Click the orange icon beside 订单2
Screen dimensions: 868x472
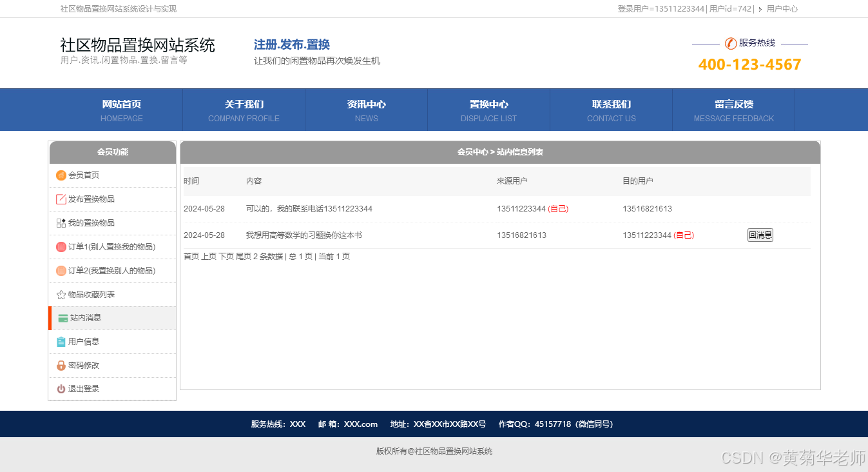pyautogui.click(x=61, y=271)
